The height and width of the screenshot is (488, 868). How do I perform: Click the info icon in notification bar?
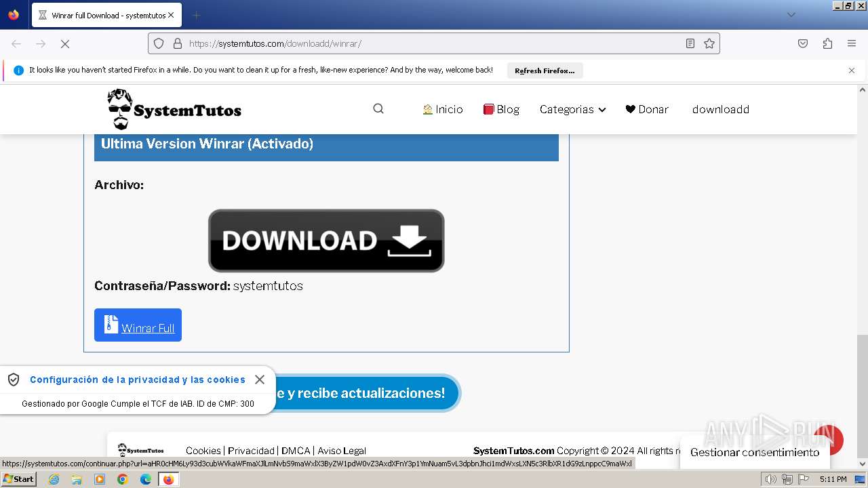18,70
